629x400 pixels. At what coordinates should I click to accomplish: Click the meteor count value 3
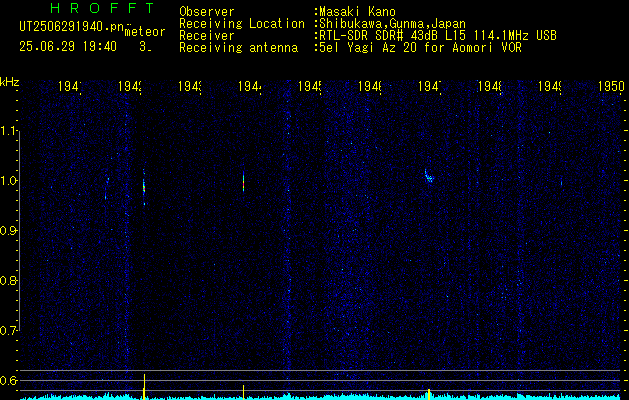[x=144, y=47]
